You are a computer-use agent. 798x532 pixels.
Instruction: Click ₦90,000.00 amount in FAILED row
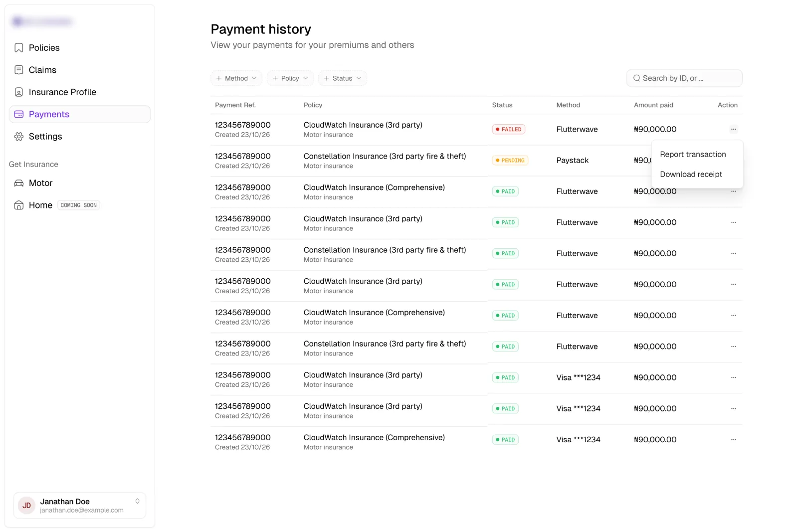655,129
